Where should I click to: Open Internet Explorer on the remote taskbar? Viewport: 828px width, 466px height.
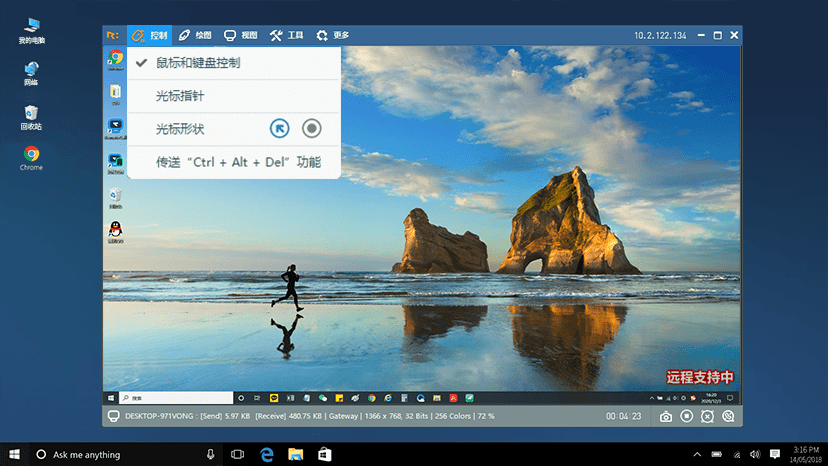coord(388,398)
